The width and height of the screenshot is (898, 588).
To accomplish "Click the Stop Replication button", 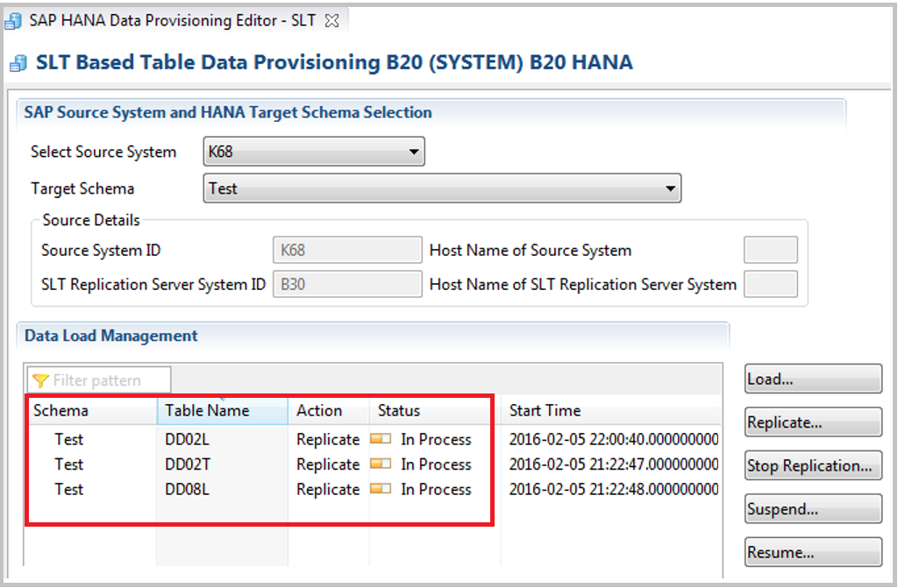I will (x=812, y=465).
